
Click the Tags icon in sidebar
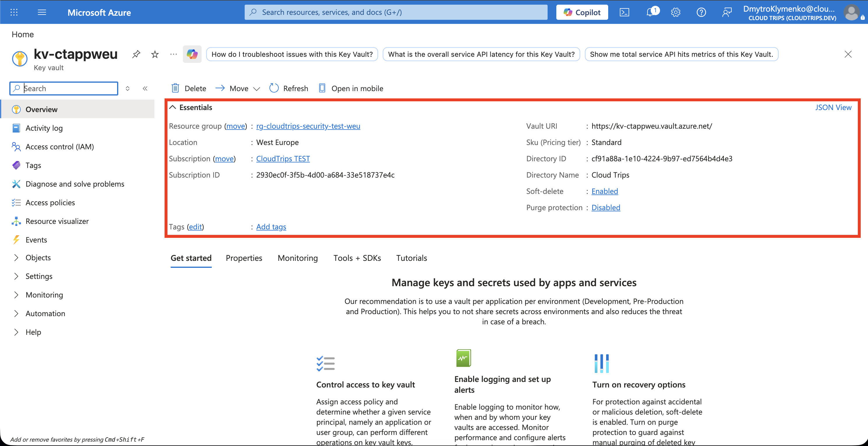click(x=16, y=165)
